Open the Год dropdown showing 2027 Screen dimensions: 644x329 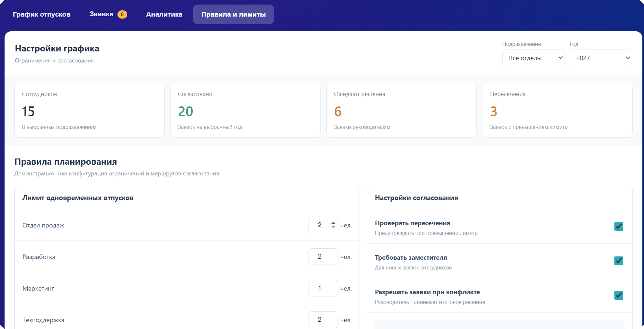(601, 58)
